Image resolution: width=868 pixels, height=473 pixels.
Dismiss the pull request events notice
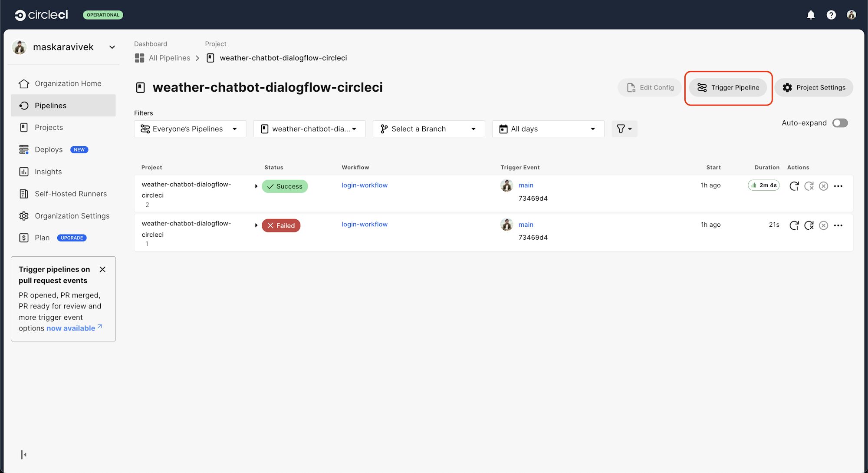pyautogui.click(x=103, y=269)
